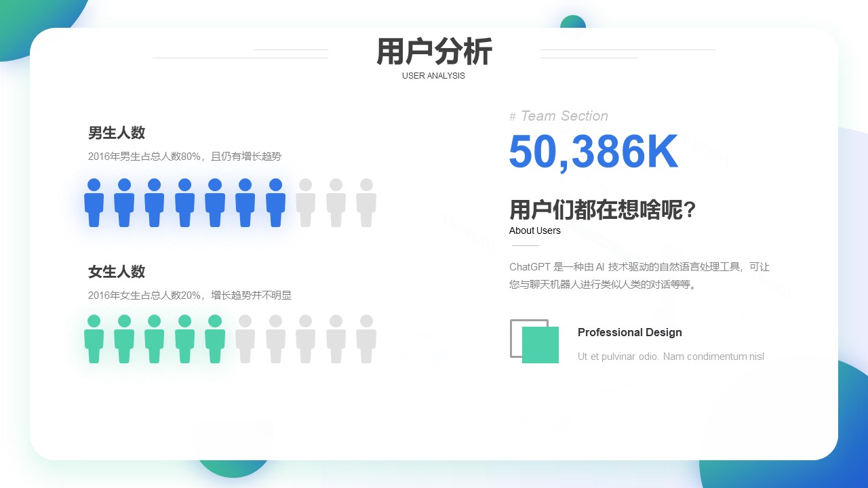This screenshot has width=868, height=488.
Task: Click the 女生人数 heading
Action: point(117,272)
